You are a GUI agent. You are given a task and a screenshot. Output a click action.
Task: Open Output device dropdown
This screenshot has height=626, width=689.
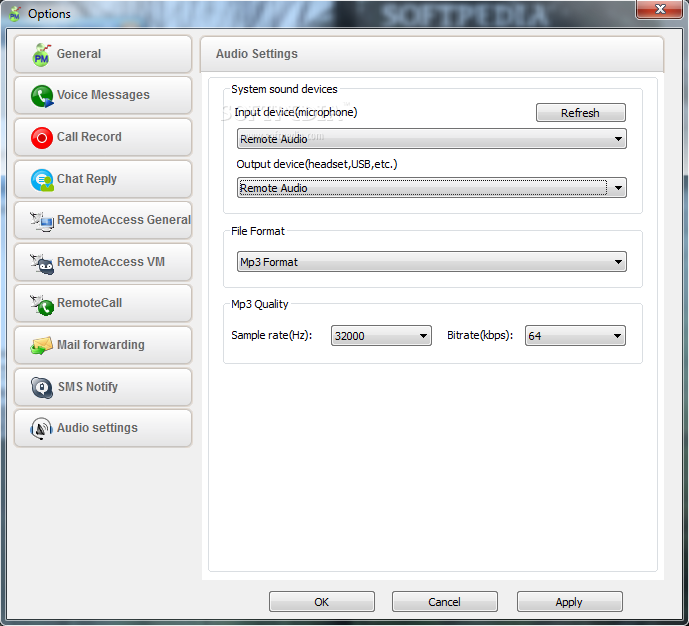[x=432, y=188]
